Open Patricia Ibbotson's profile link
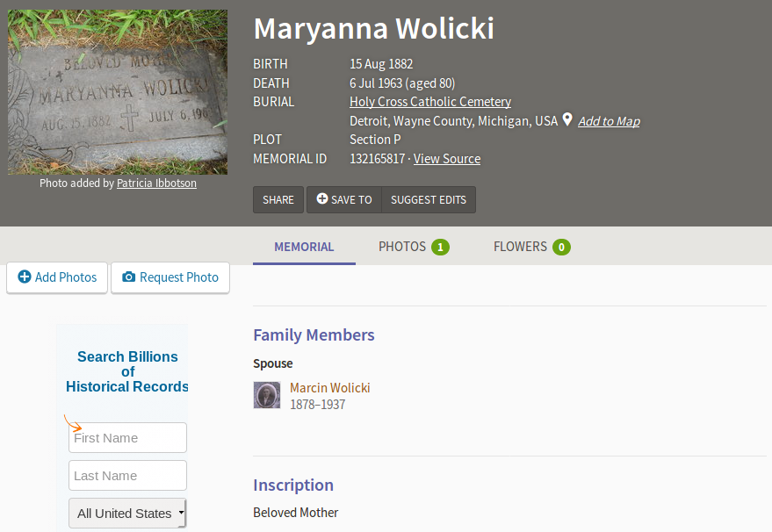This screenshot has height=532, width=772. click(156, 183)
